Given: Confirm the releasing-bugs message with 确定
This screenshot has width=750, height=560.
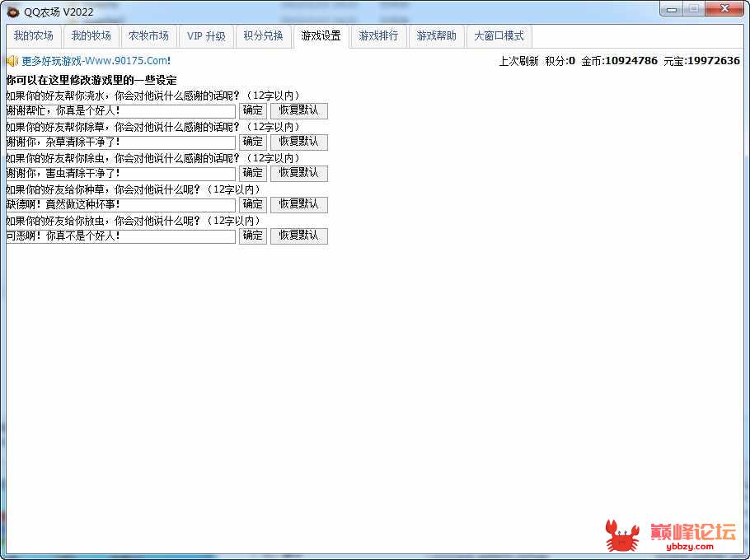Looking at the screenshot, I should [252, 236].
